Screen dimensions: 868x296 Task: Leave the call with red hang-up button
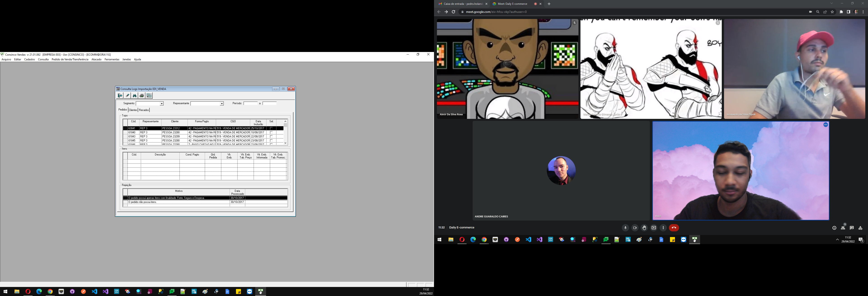pyautogui.click(x=674, y=228)
